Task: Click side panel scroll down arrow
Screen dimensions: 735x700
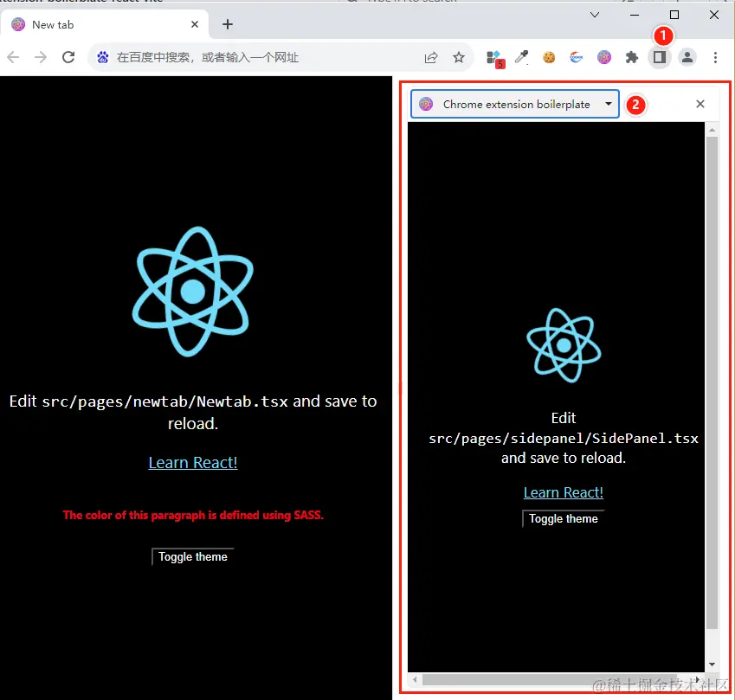Action: pyautogui.click(x=712, y=665)
